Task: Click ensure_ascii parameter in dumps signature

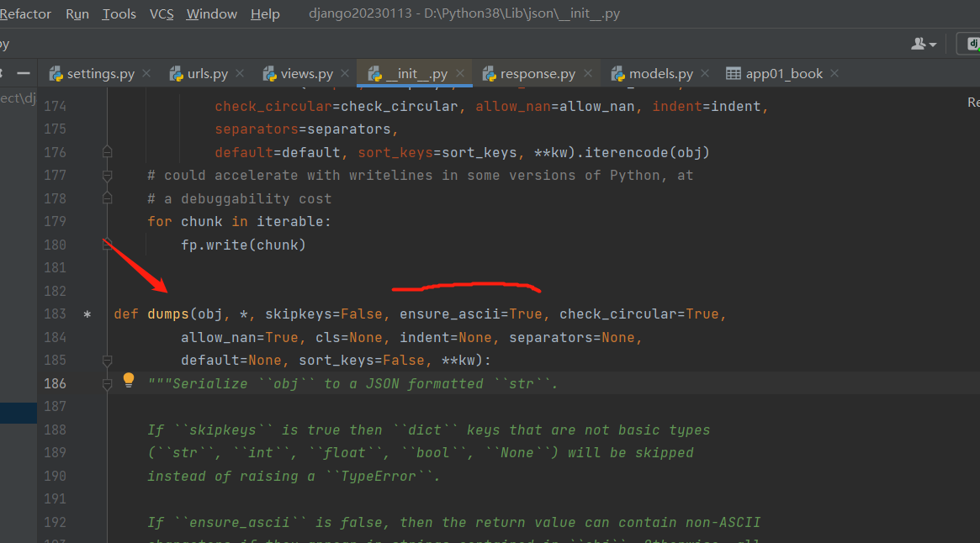Action: click(450, 314)
